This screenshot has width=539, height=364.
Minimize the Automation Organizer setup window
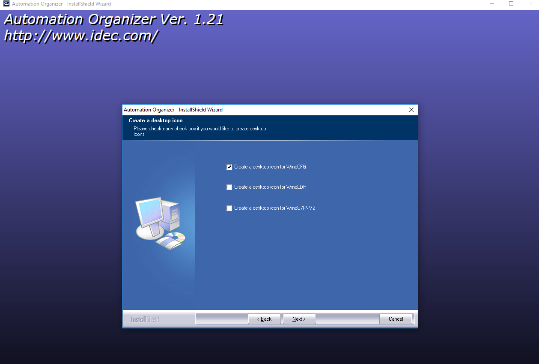(x=492, y=4)
